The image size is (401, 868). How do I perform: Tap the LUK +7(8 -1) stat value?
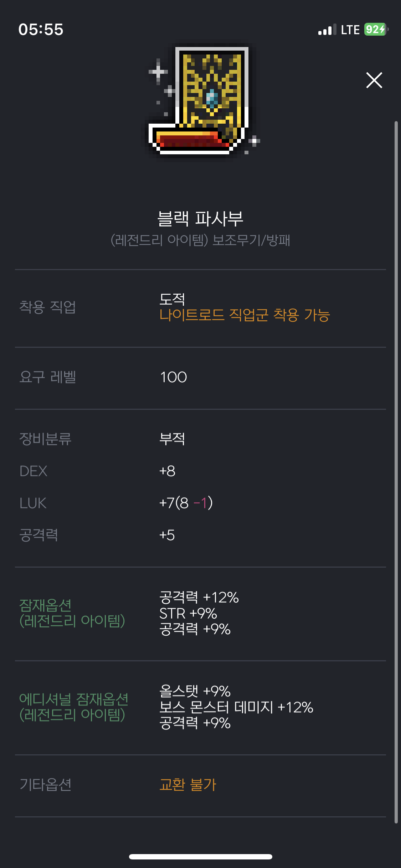coord(186,503)
